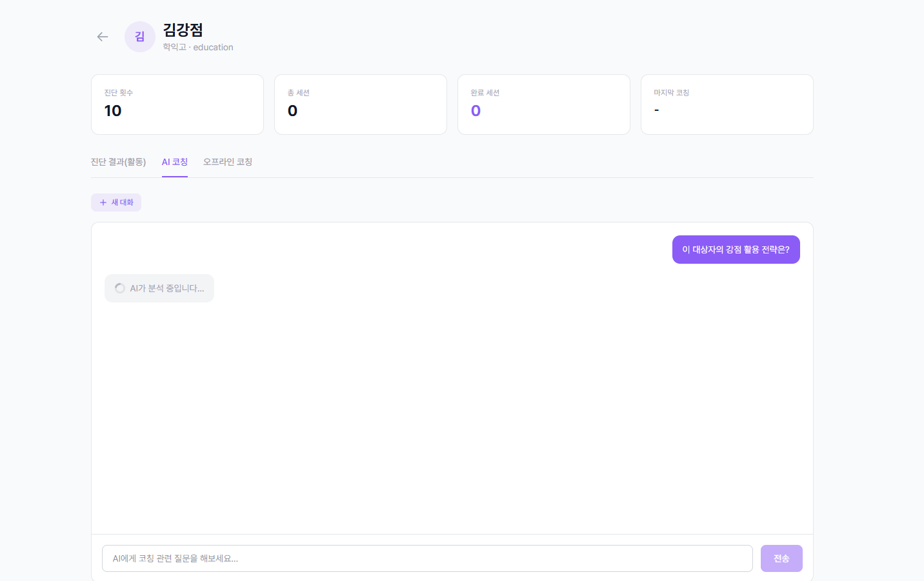Open the 진단 결과(활동) tab
This screenshot has height=581, width=924.
pos(118,162)
